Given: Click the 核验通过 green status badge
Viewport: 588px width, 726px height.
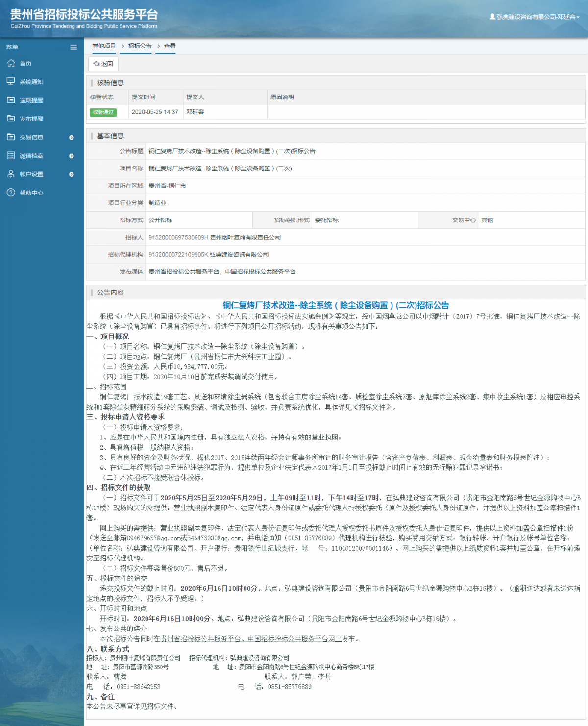Looking at the screenshot, I should tap(103, 112).
